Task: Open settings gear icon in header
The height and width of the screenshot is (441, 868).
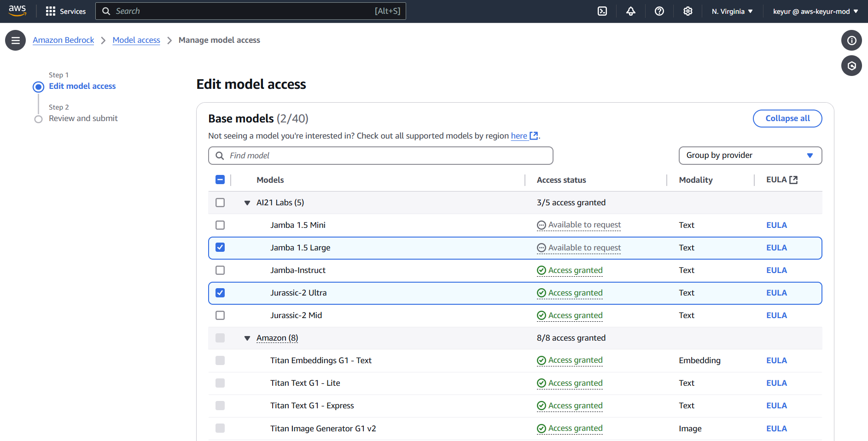Action: [x=688, y=11]
